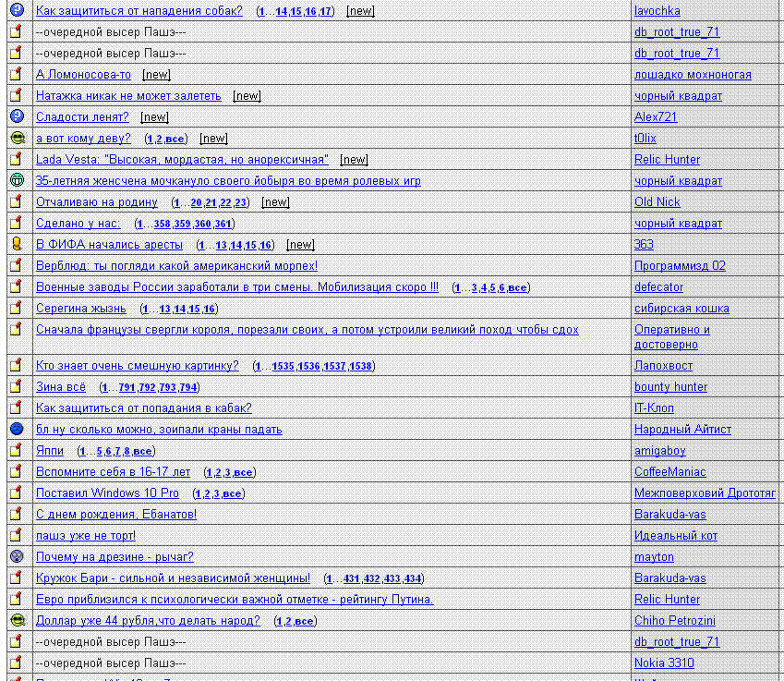Jump to page 1538 of the funny picture thread
The width and height of the screenshot is (784, 681).
point(360,366)
